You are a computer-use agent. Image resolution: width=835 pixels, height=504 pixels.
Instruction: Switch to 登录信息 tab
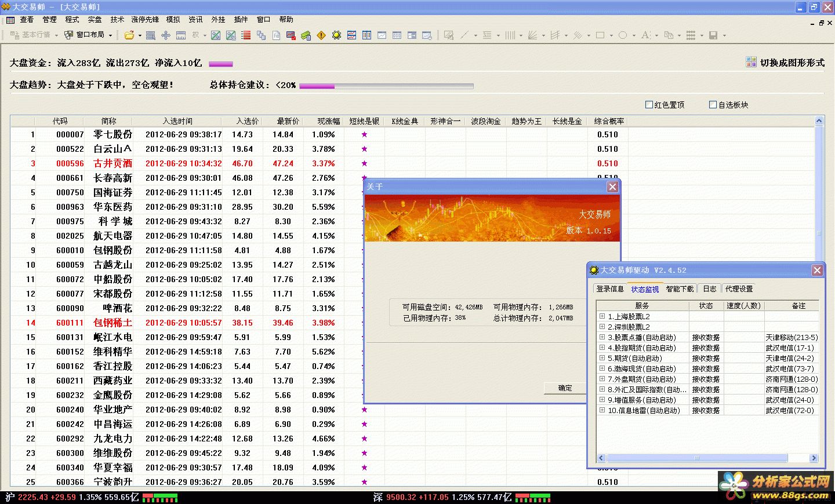[x=610, y=288]
